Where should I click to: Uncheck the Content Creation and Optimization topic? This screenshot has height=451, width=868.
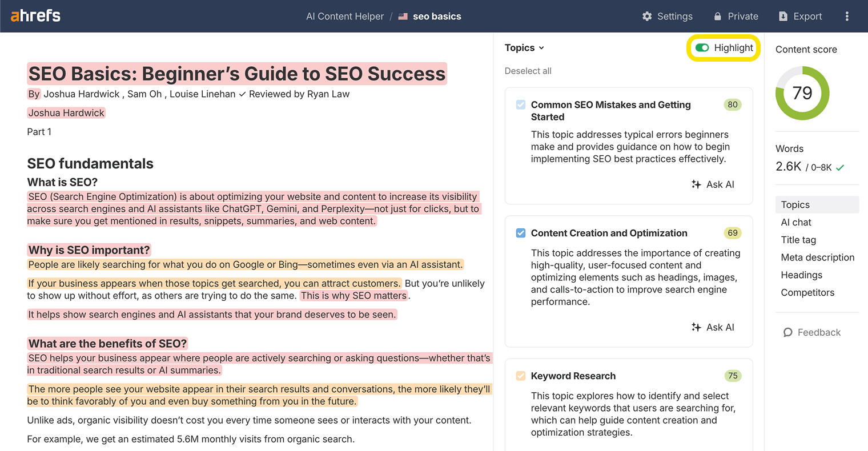tap(520, 233)
